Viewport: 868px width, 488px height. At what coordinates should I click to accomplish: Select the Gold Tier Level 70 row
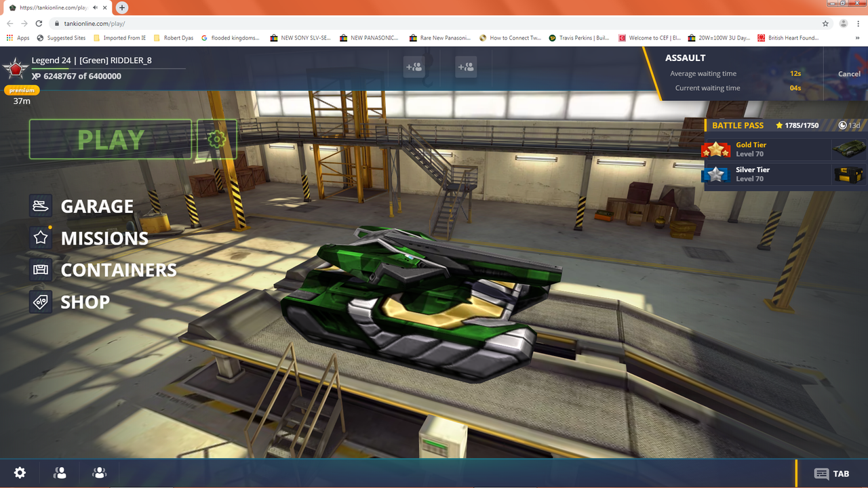pos(786,149)
